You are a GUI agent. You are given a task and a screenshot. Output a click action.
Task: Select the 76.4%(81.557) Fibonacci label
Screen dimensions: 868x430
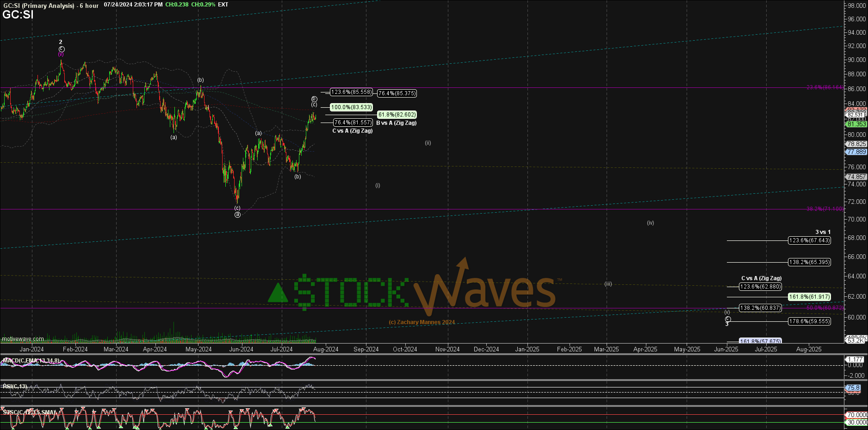coord(353,123)
